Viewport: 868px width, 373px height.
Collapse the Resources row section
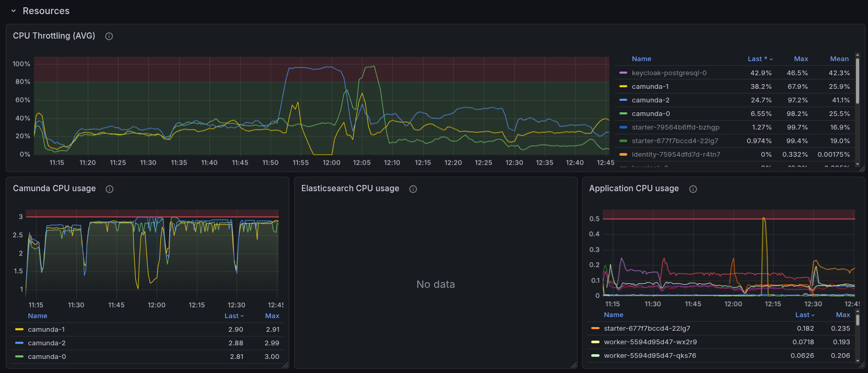pos(14,11)
